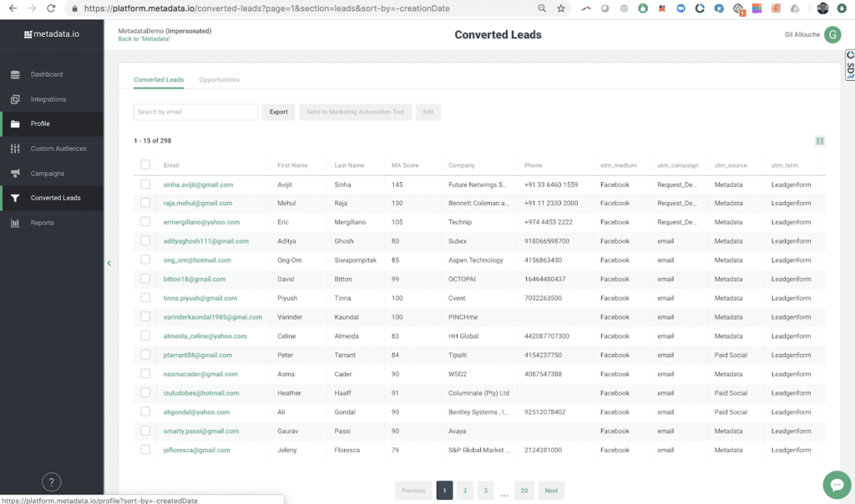Click the Reports chart icon
This screenshot has height=504, width=855.
[15, 223]
